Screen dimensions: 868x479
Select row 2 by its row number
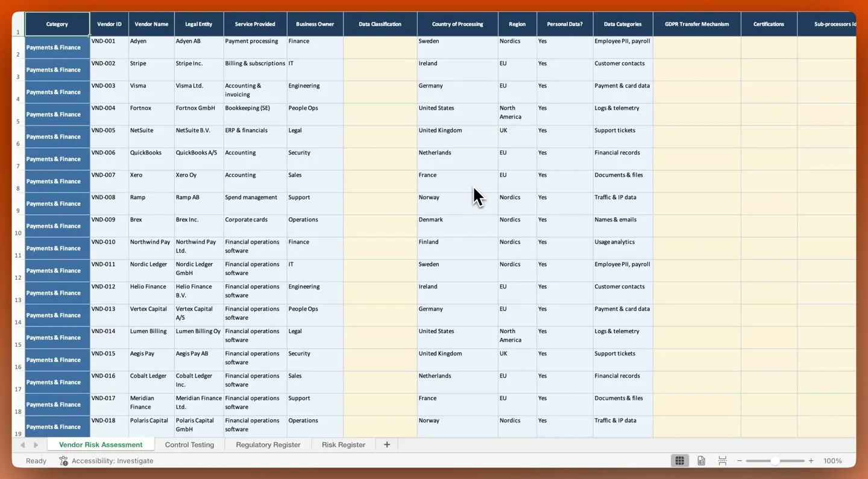click(18, 48)
